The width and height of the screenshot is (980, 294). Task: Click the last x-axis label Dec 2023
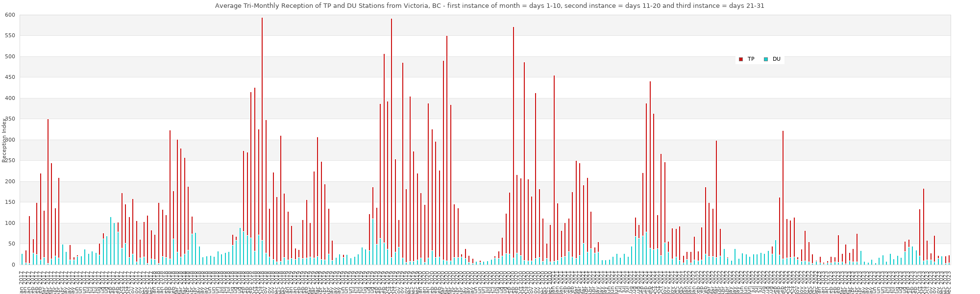949,280
